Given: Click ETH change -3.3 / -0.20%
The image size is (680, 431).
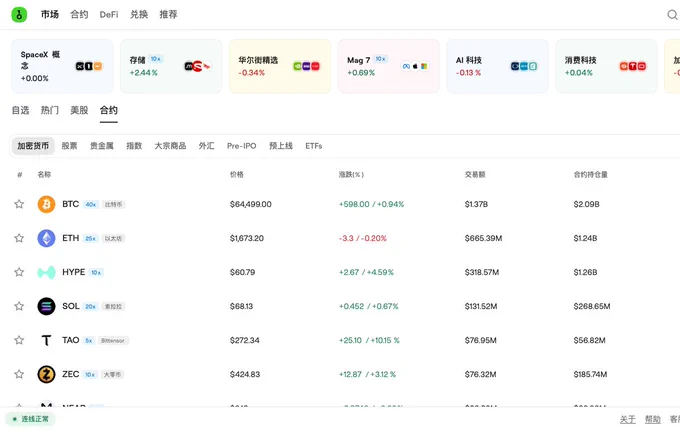Looking at the screenshot, I should pyautogui.click(x=363, y=238).
